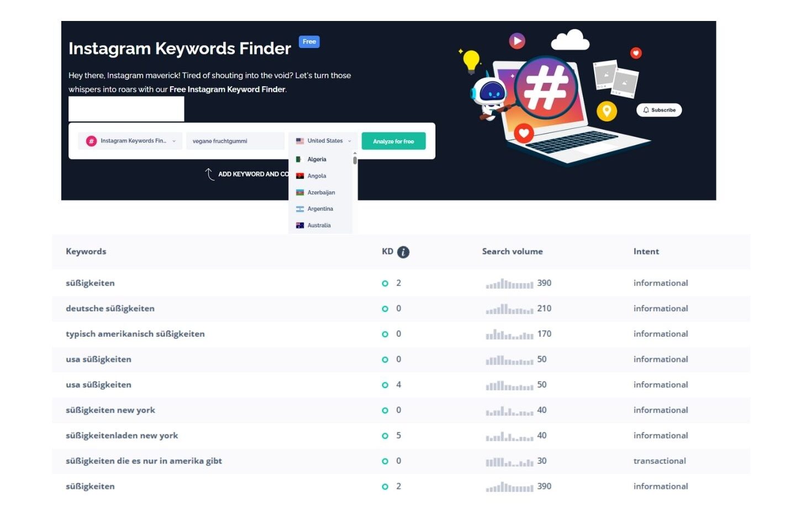
Task: Click the Angola flag icon
Action: pyautogui.click(x=300, y=176)
